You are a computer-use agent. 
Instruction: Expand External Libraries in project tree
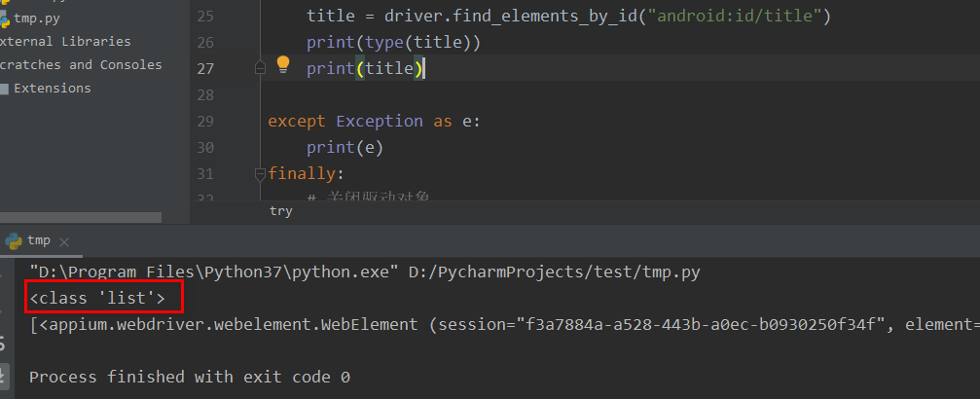(65, 42)
